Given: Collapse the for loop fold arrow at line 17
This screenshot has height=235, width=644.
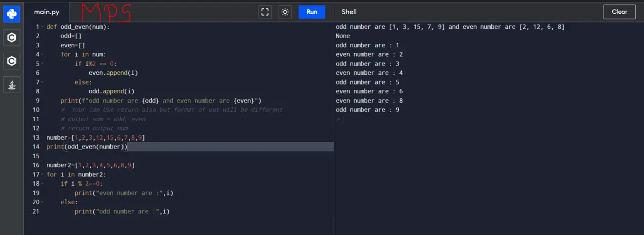Looking at the screenshot, I should point(42,174).
